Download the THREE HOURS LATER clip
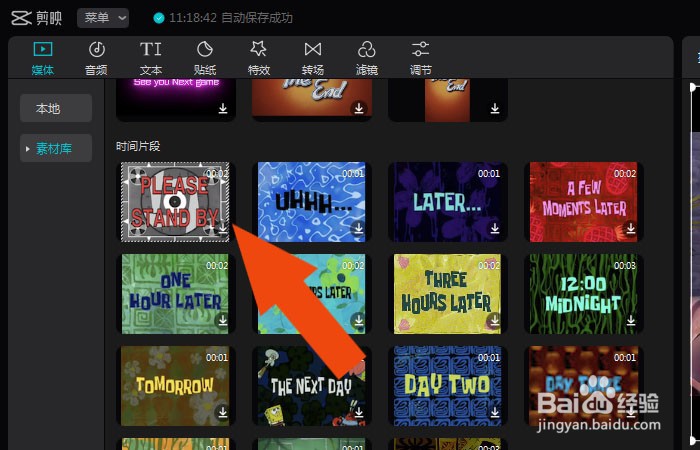 click(495, 321)
